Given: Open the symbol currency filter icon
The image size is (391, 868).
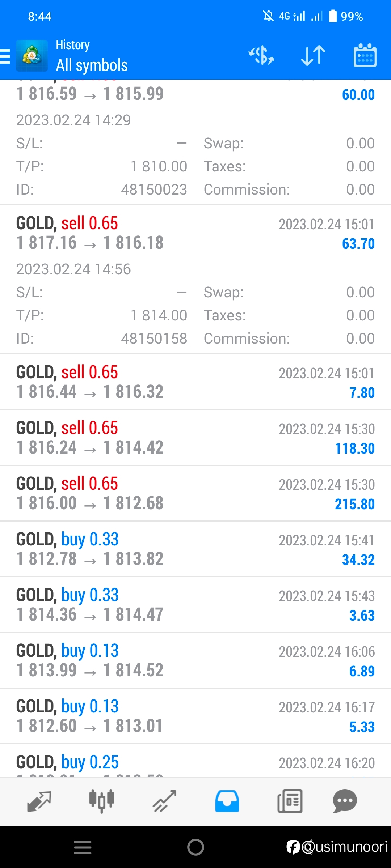Looking at the screenshot, I should [x=261, y=55].
